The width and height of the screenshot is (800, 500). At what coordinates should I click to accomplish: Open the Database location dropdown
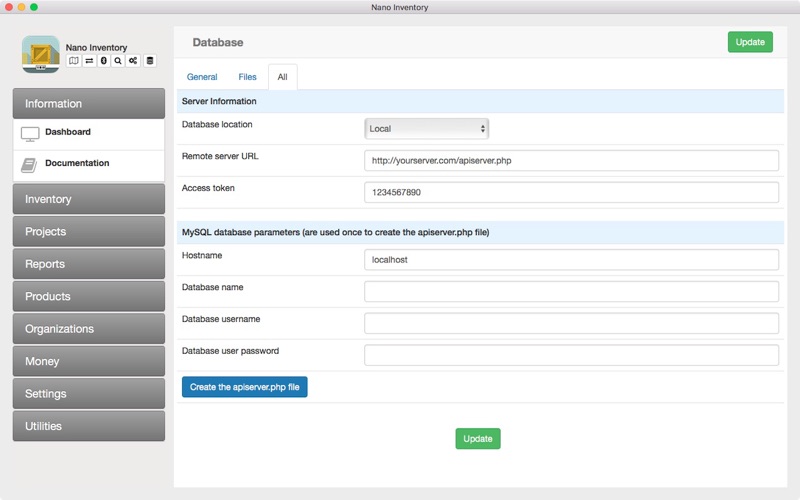pyautogui.click(x=426, y=128)
